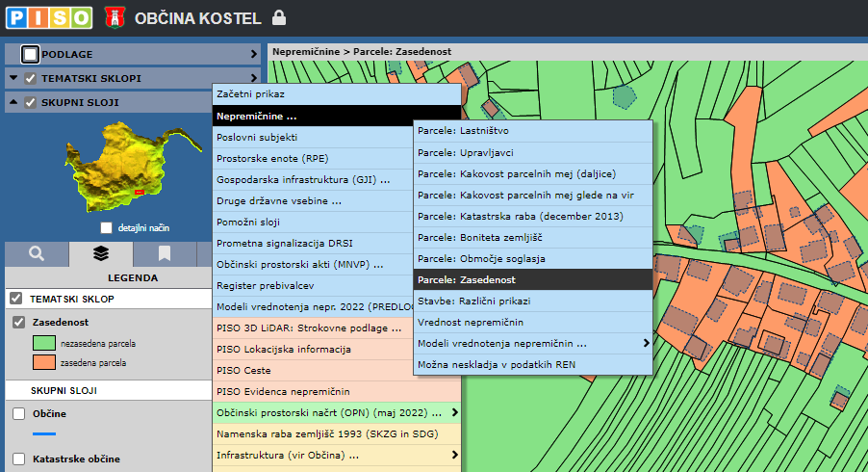This screenshot has width=868, height=472.
Task: Click the Občina Kostel coat of arms
Action: 115,16
